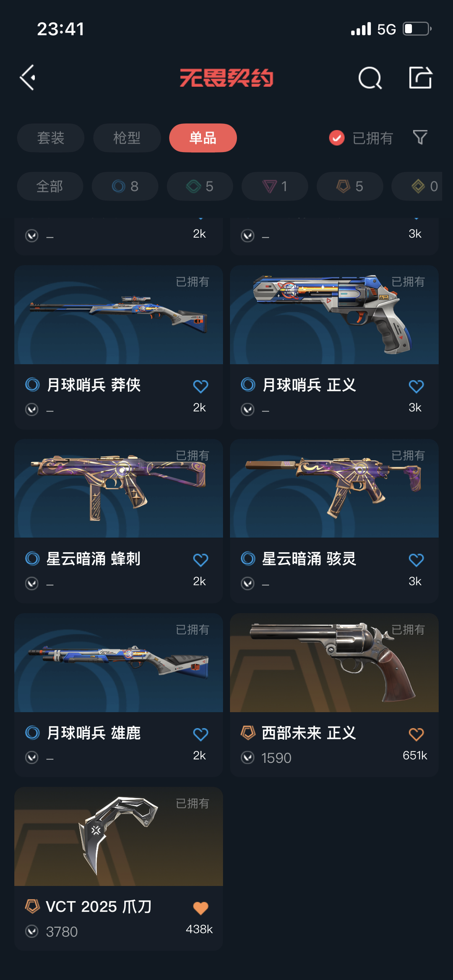
Task: Switch to the 套装 tab
Action: point(51,138)
